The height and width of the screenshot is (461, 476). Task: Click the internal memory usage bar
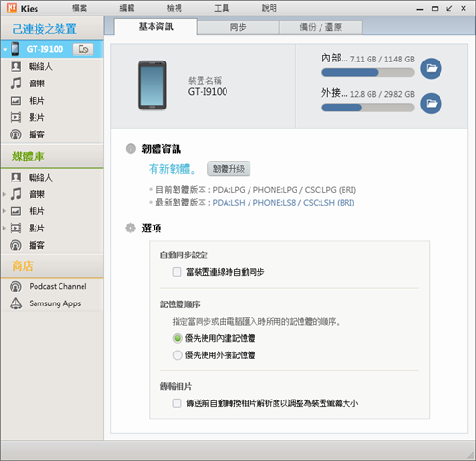(368, 73)
